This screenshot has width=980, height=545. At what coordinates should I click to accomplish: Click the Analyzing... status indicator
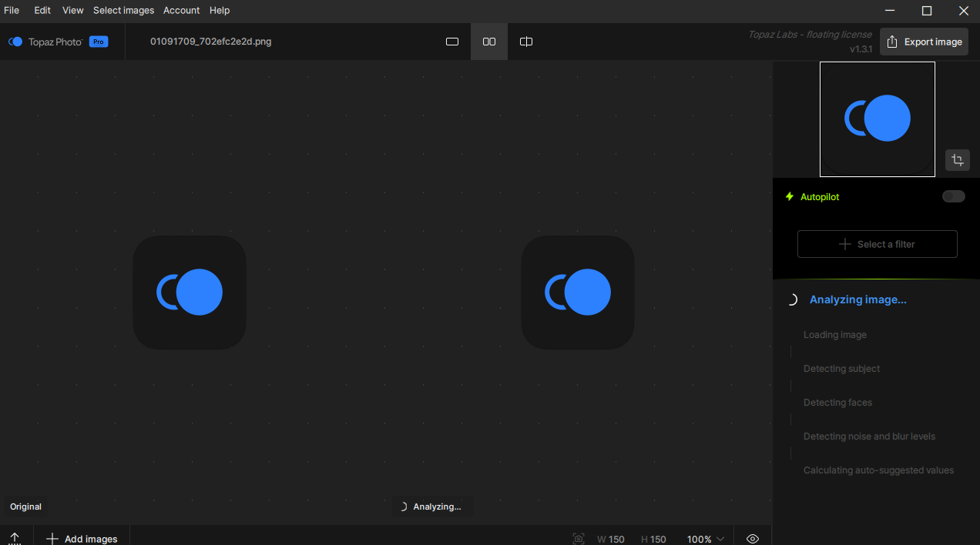431,507
